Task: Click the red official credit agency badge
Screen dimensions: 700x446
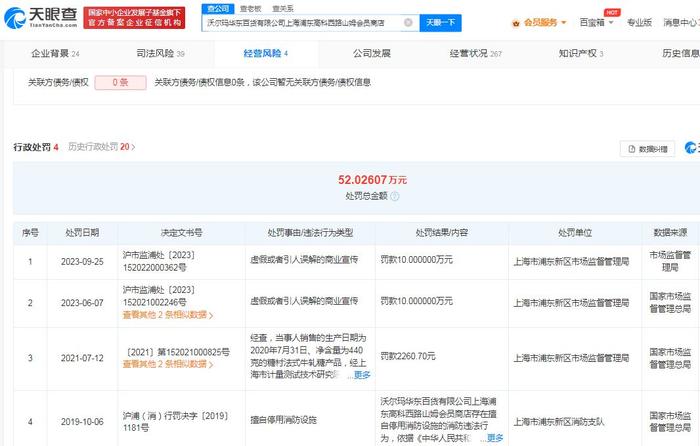Action: coord(134,18)
